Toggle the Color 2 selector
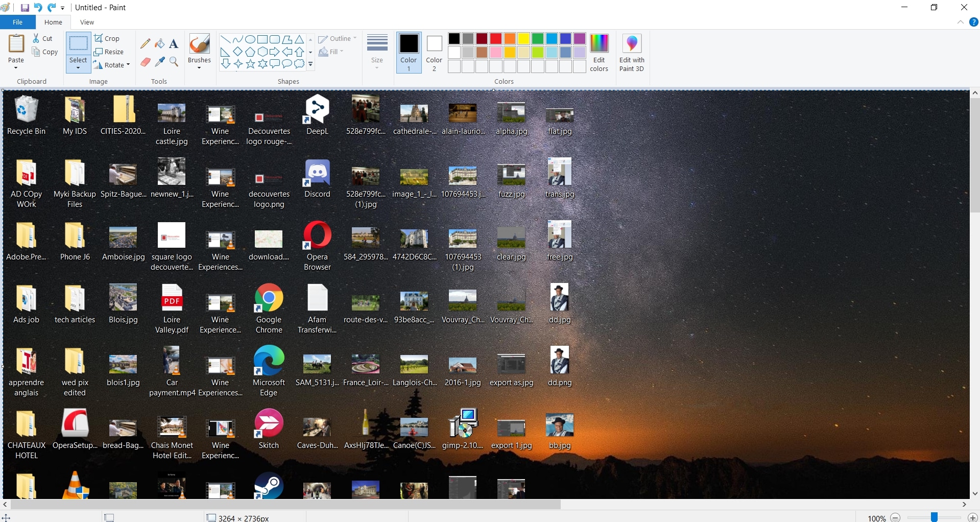 434,53
